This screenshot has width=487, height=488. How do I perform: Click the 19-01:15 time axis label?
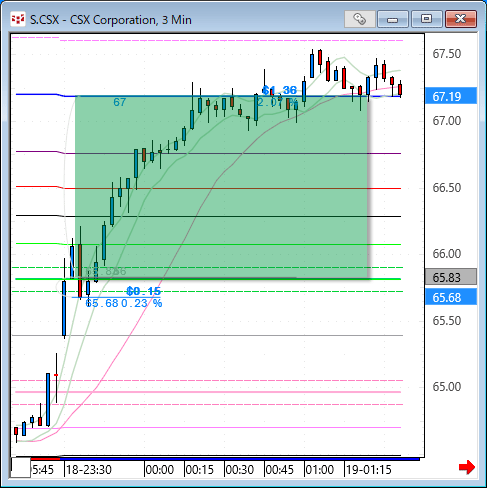(x=368, y=470)
